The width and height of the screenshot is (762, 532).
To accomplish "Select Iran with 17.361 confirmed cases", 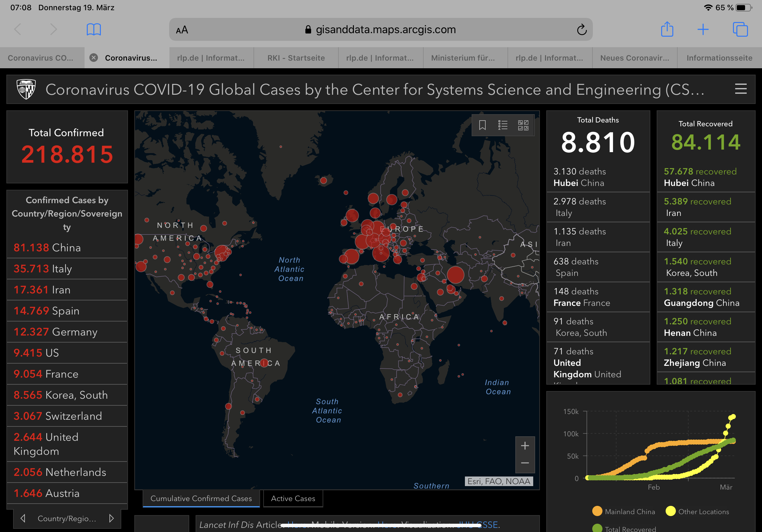I will pos(67,290).
